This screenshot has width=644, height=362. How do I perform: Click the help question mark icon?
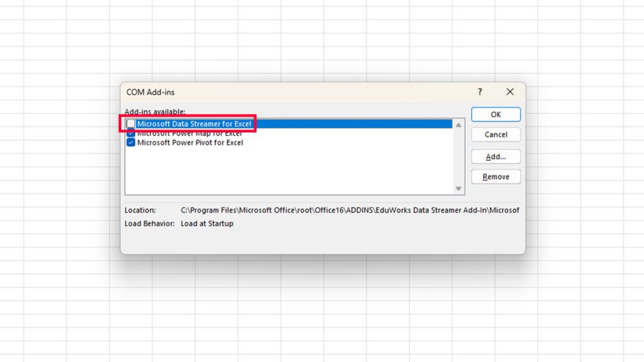[x=479, y=92]
